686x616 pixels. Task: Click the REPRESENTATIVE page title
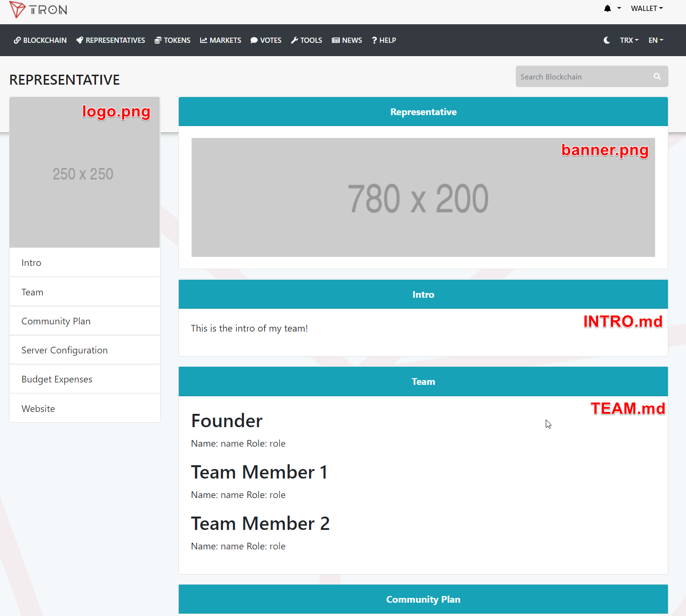(65, 80)
